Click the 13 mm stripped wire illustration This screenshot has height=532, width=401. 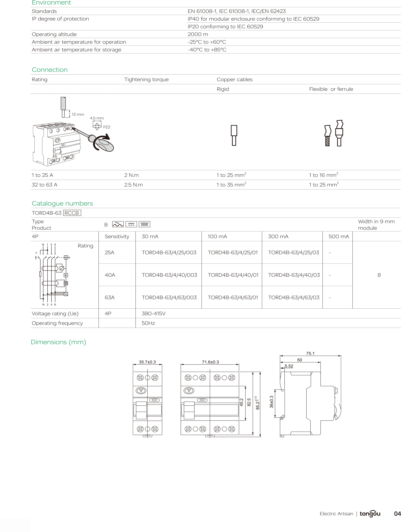(x=64, y=107)
